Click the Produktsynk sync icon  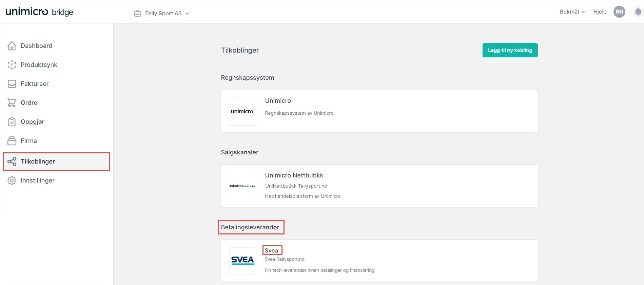tap(12, 65)
